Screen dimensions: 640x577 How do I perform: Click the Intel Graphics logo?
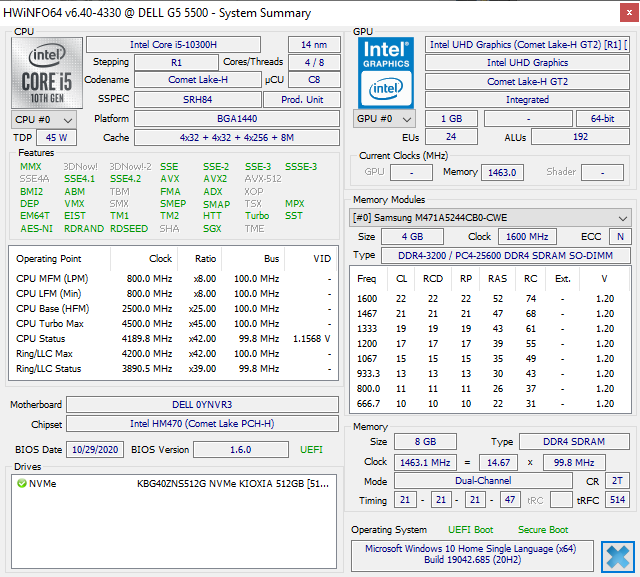(386, 73)
